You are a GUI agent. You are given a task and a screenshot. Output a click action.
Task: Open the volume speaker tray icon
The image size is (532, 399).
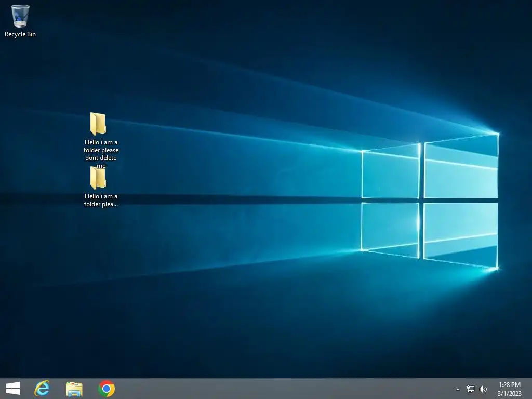[483, 389]
